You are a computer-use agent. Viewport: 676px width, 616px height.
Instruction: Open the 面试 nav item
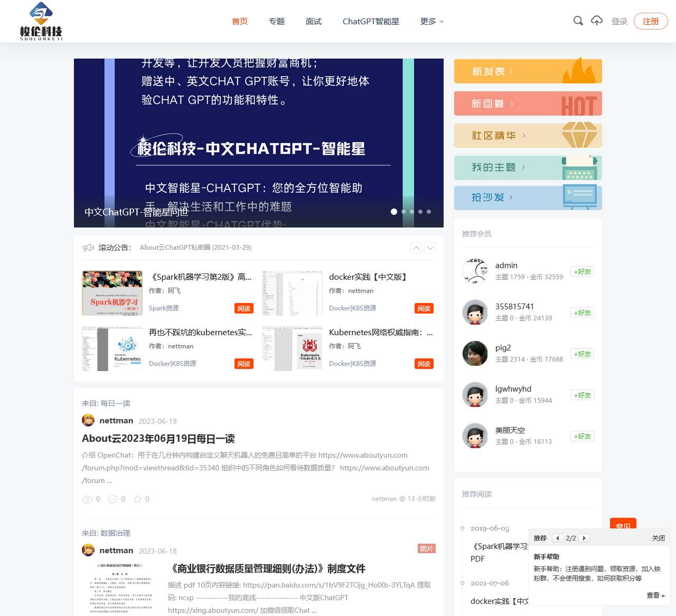click(314, 21)
